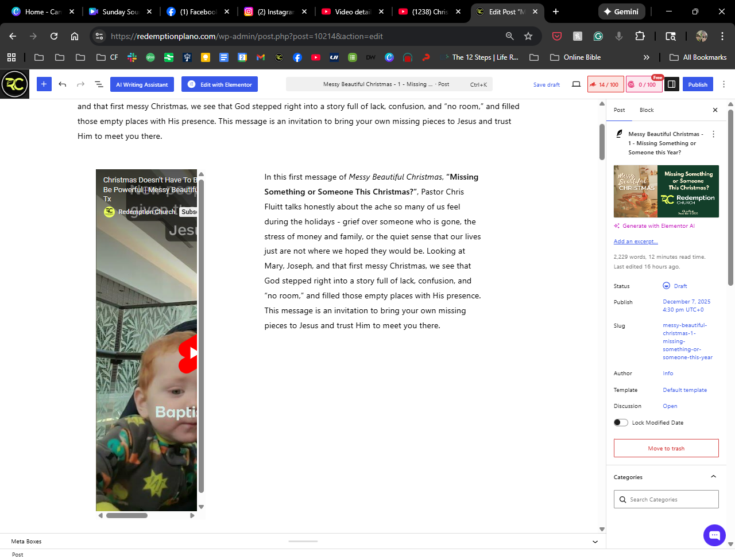This screenshot has width=735, height=560.
Task: Open the editor options three-dot menu
Action: tap(724, 84)
